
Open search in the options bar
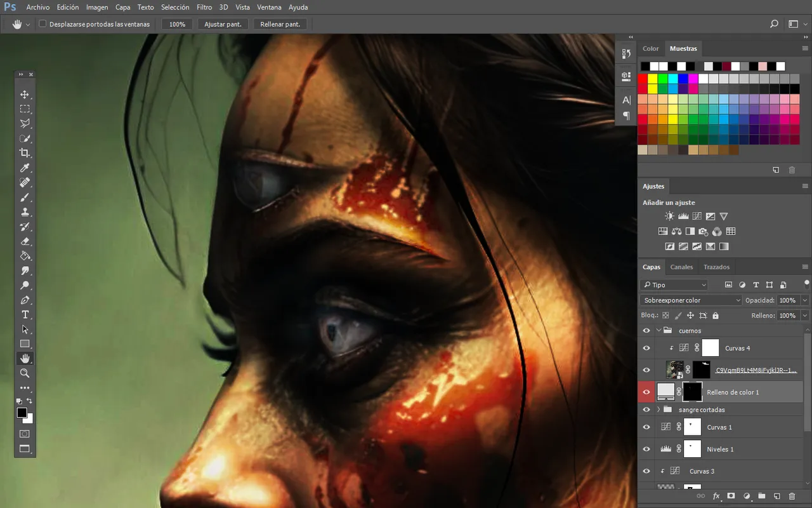(774, 24)
